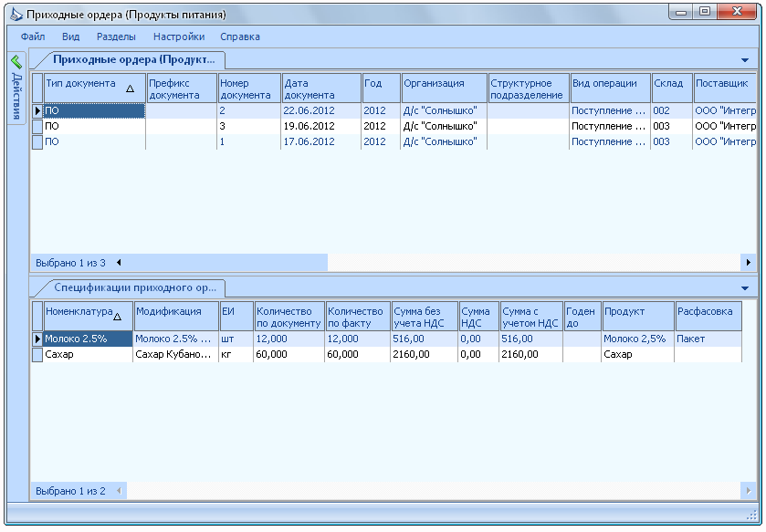Sort by Номер документа column
The width and height of the screenshot is (766, 532).
click(x=249, y=88)
